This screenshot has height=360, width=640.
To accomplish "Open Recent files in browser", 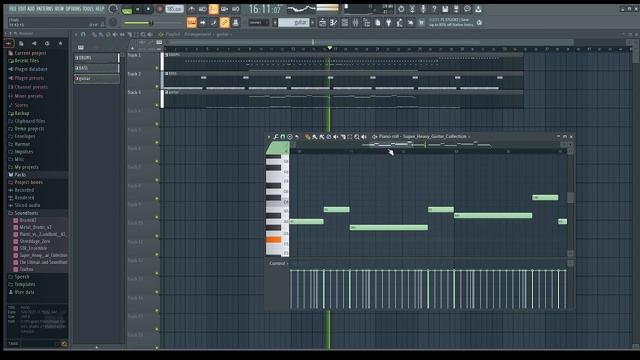I will [27, 60].
